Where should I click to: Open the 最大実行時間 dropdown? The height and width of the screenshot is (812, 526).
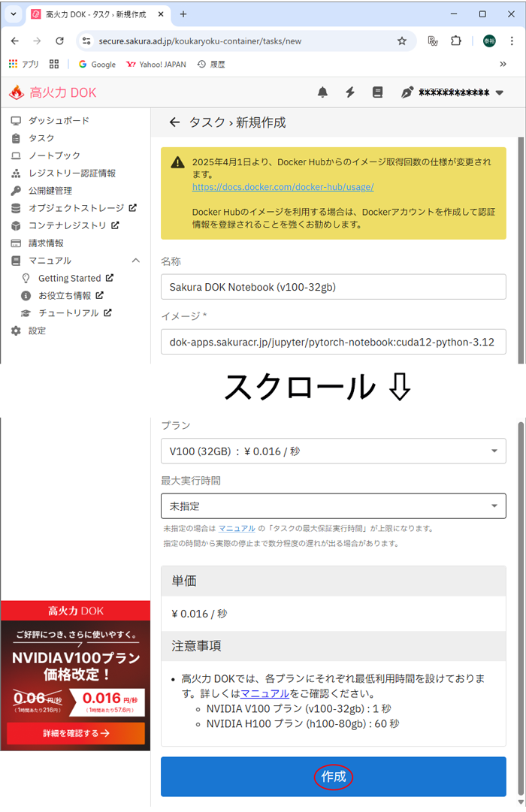(333, 506)
